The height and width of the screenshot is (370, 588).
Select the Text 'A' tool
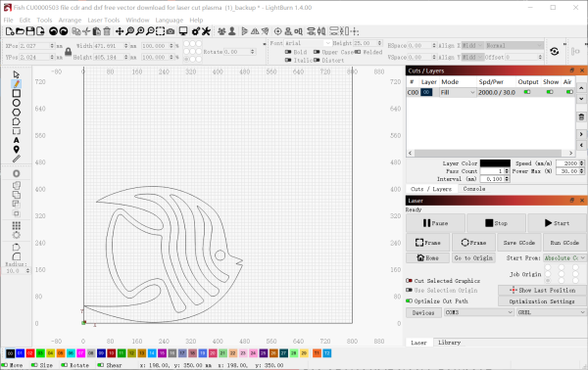point(16,140)
